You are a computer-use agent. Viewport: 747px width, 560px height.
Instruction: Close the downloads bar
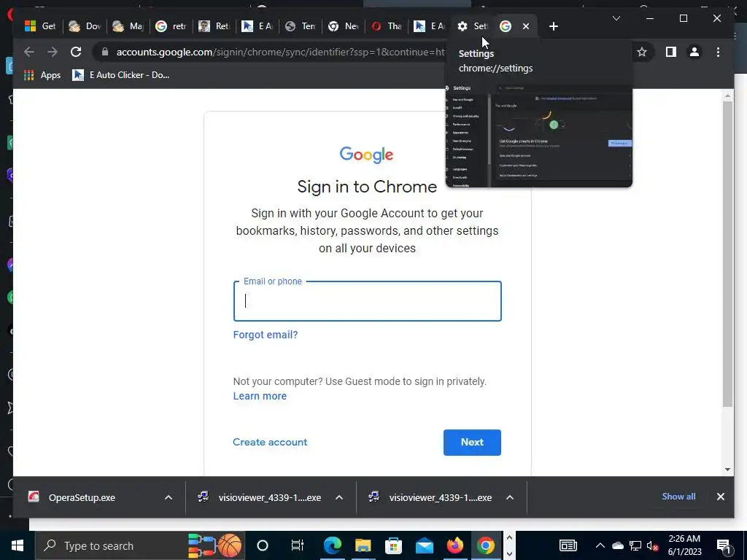(x=720, y=497)
